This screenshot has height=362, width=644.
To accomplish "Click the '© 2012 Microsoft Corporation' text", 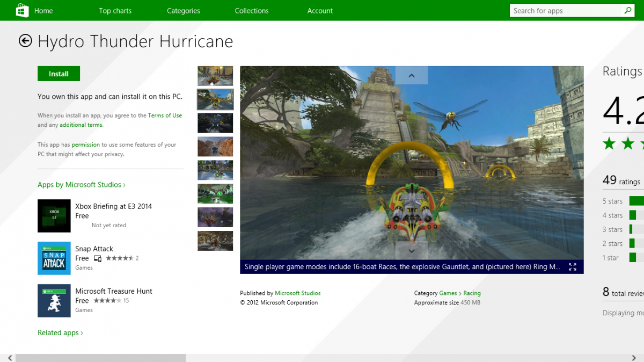I will point(279,303).
